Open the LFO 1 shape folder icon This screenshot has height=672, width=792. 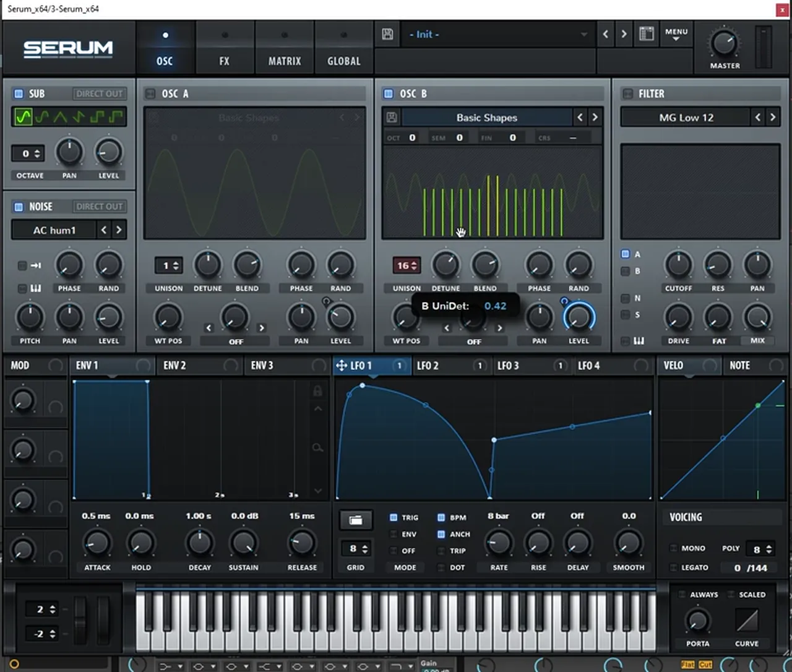(356, 520)
